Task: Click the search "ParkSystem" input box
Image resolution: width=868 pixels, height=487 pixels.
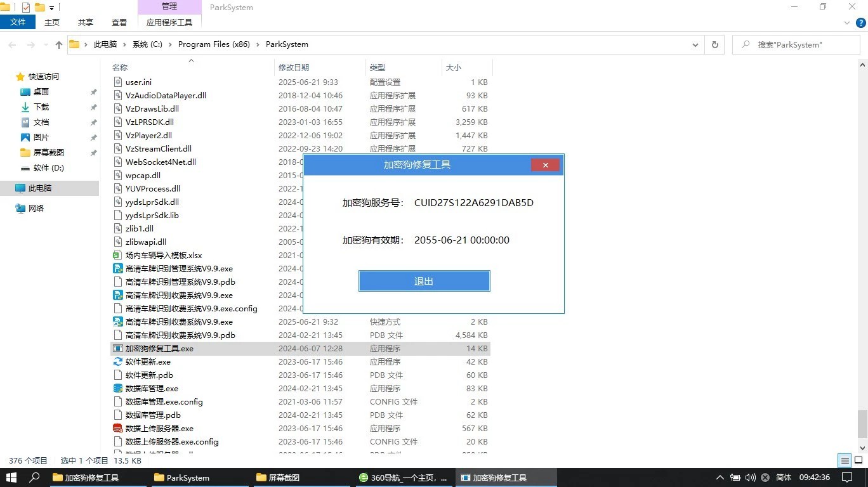Action: pos(796,44)
